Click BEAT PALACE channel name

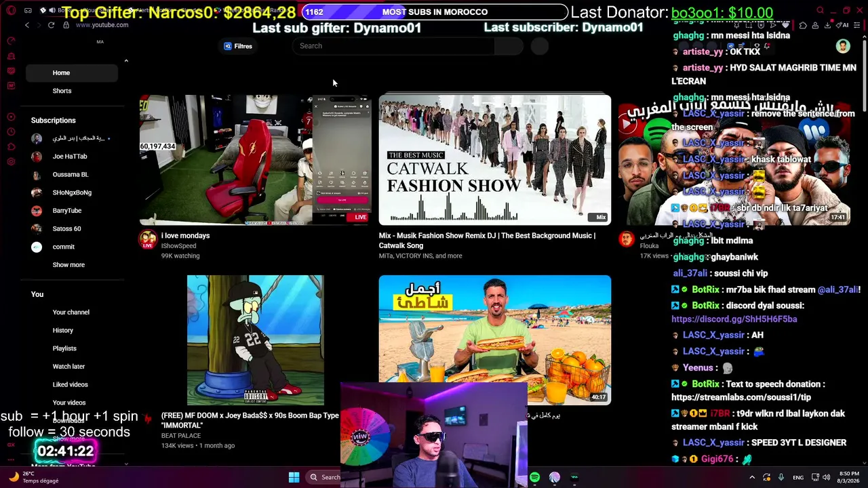coord(181,435)
